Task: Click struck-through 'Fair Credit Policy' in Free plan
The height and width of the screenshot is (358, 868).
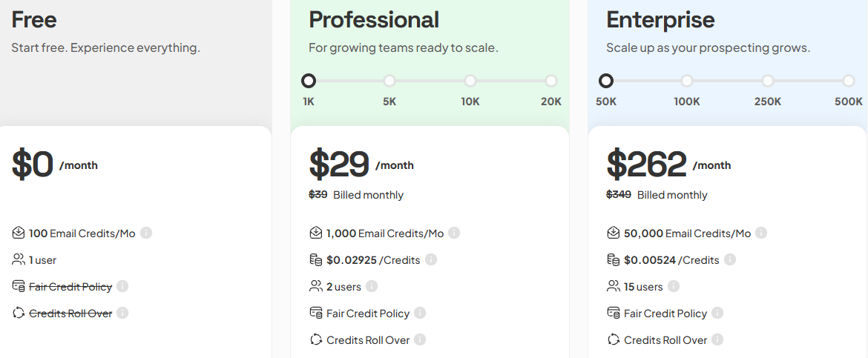Action: [70, 287]
